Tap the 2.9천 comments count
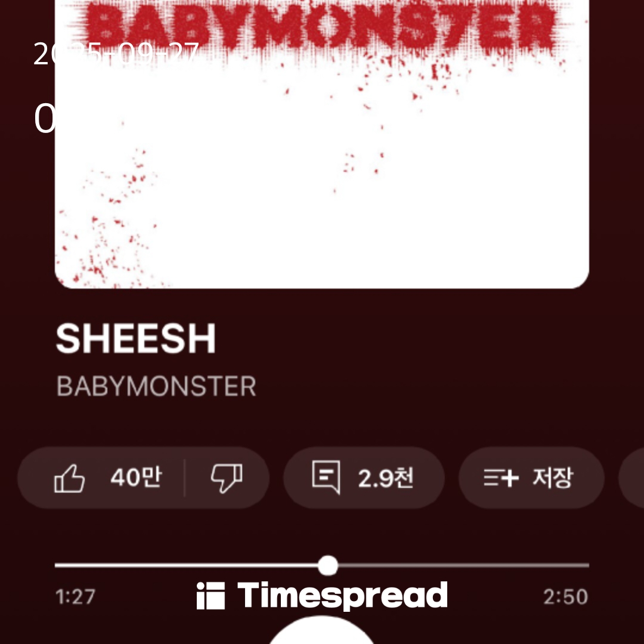Screen dimensions: 644x644 tap(386, 478)
